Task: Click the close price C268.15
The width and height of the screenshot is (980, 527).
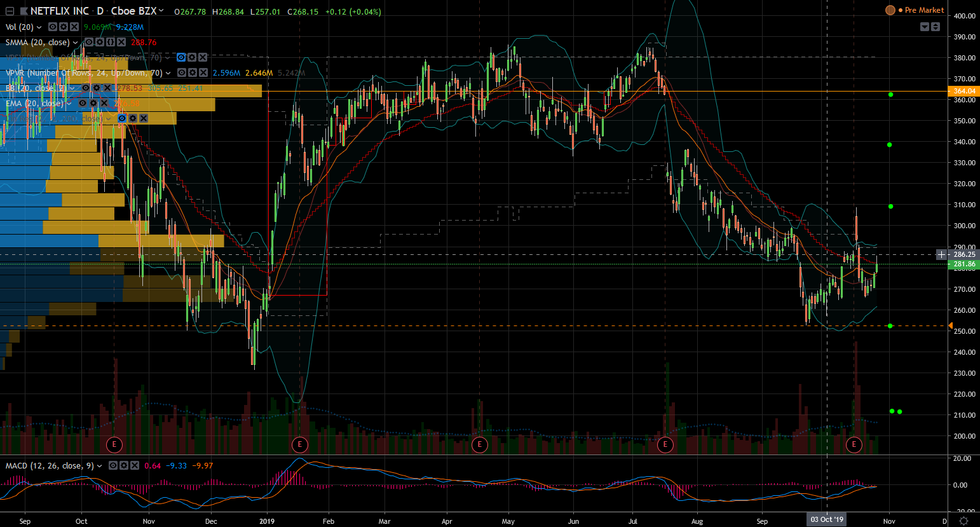Action: [303, 11]
